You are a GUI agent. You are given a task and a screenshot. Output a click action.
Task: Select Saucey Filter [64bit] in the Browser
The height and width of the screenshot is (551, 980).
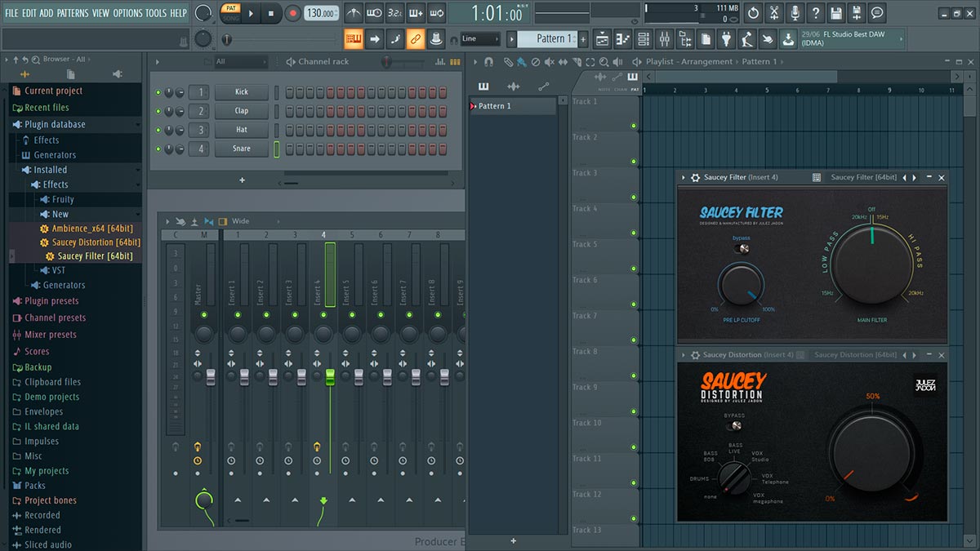click(x=87, y=255)
